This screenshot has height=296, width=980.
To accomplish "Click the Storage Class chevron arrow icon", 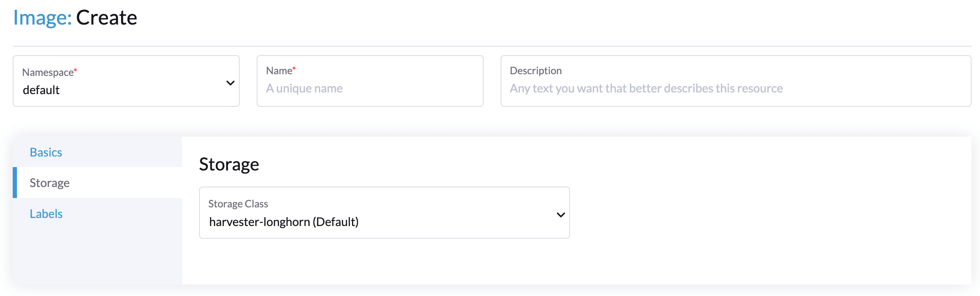I will 561,215.
